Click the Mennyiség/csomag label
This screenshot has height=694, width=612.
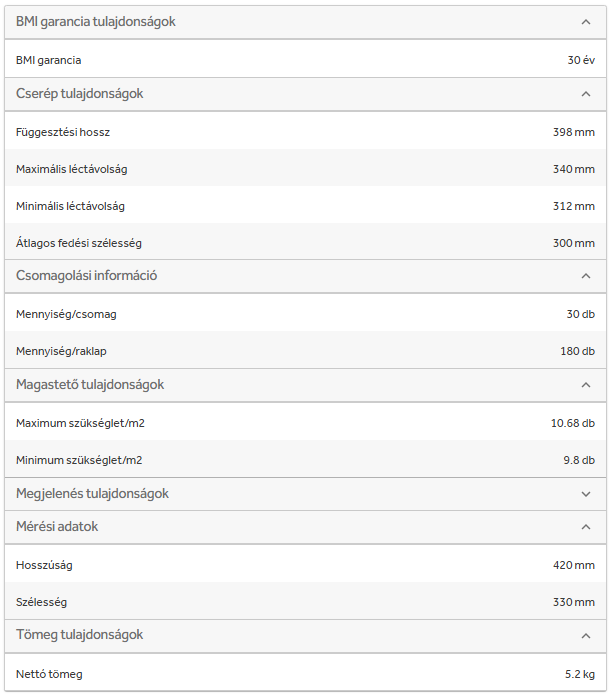click(x=67, y=314)
